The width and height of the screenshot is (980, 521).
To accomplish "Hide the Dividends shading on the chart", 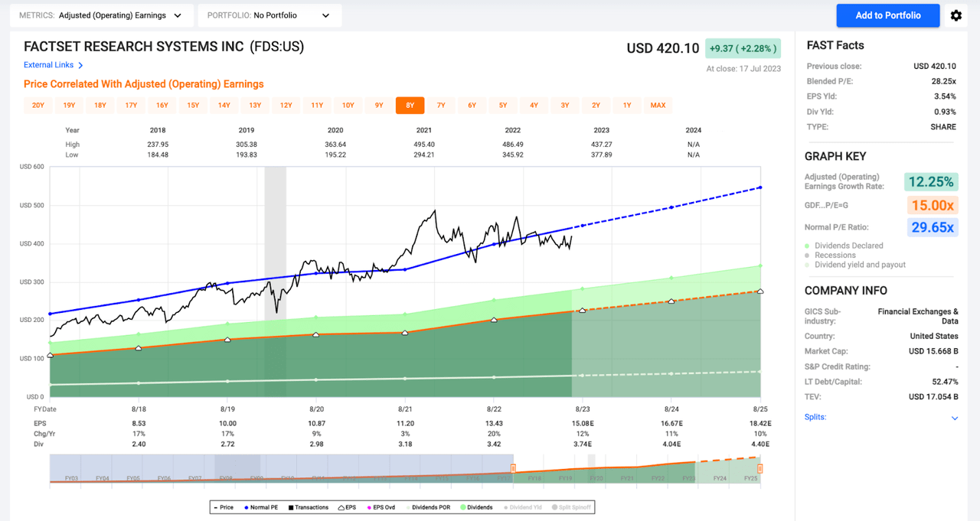I will (x=462, y=506).
